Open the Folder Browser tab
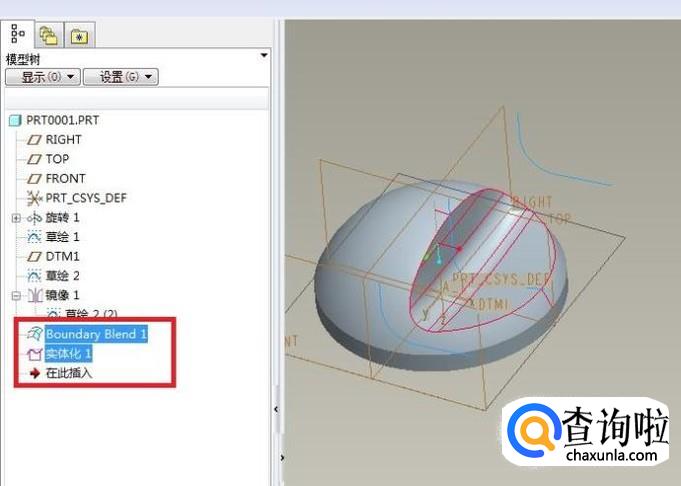This screenshot has height=486, width=681. [x=49, y=36]
